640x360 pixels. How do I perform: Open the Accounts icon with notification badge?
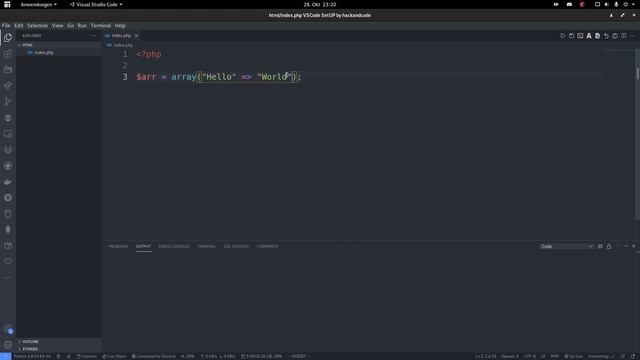[x=8, y=329]
